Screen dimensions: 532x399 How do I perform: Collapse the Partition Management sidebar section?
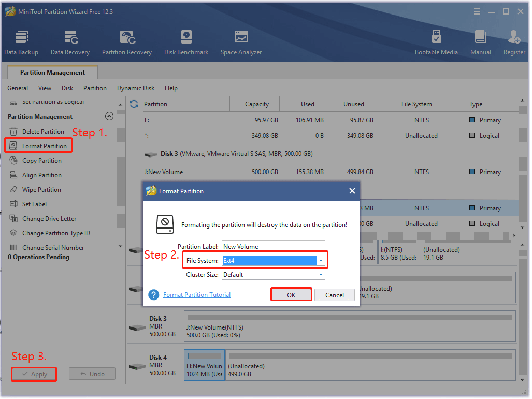pos(109,117)
